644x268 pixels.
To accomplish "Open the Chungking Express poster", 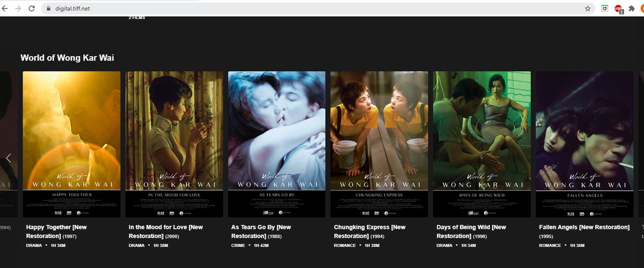I will (x=379, y=144).
